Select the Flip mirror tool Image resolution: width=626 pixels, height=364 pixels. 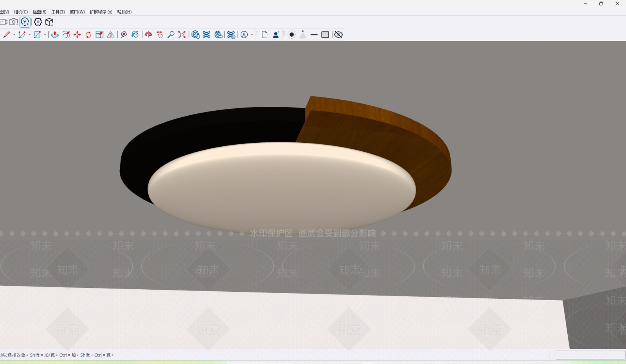[111, 35]
